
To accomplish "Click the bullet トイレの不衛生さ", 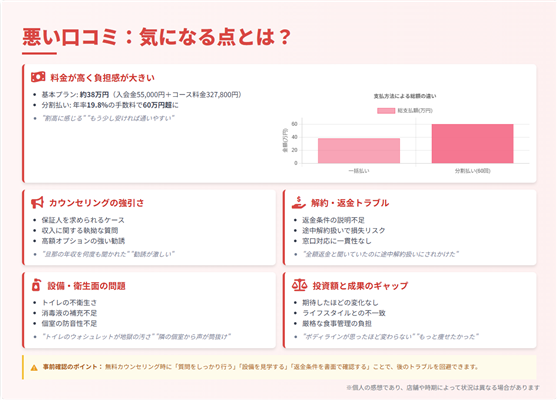I will click(69, 303).
